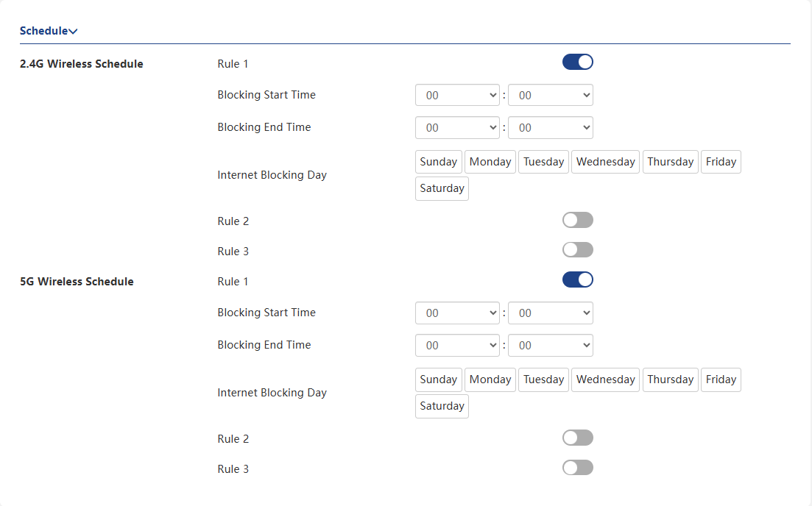Collapse the Schedule section chevron

(73, 31)
